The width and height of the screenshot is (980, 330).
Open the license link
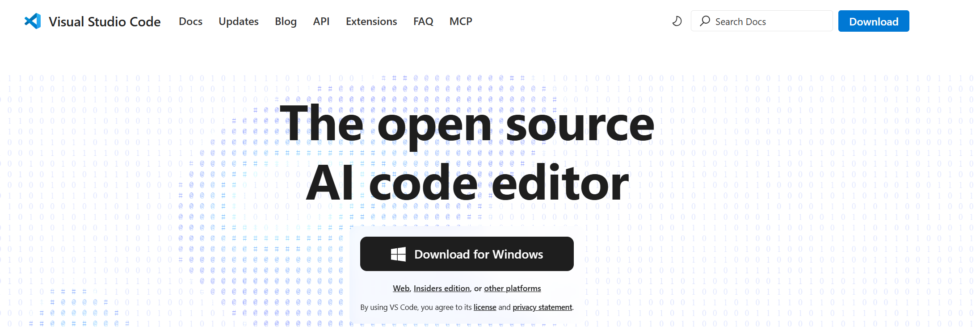click(485, 307)
